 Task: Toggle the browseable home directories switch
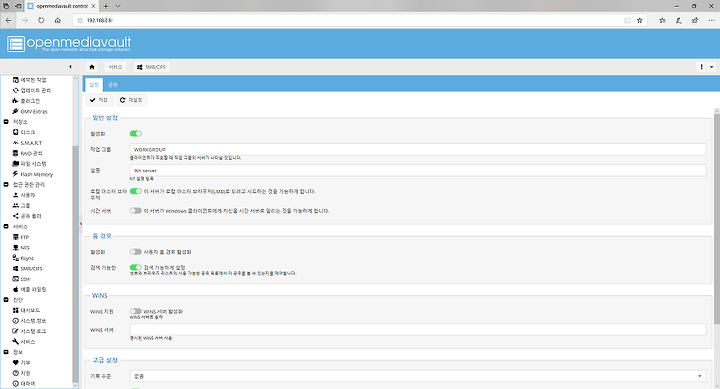[135, 267]
